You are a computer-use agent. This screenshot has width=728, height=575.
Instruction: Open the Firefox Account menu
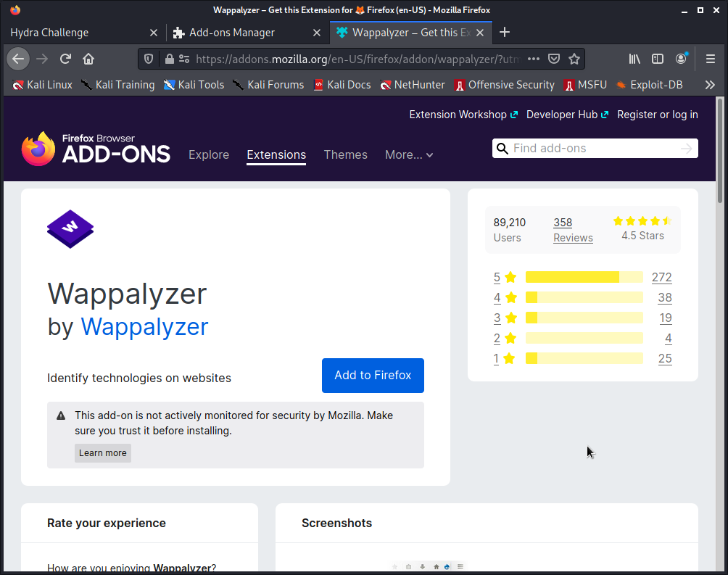(681, 59)
